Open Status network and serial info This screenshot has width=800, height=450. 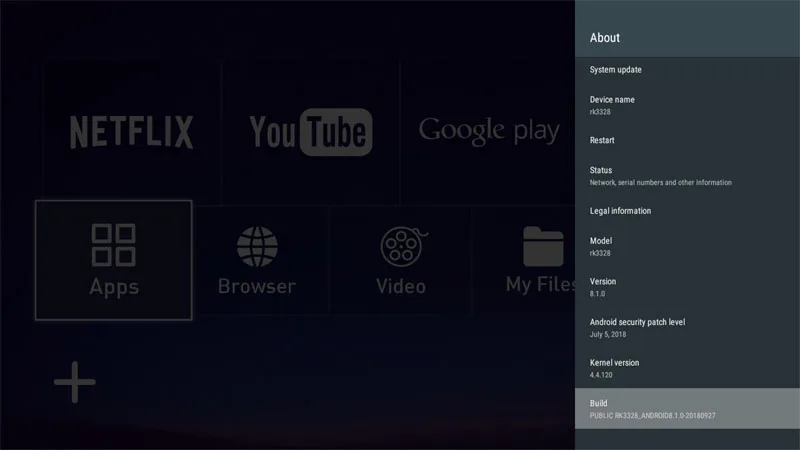tap(687, 176)
